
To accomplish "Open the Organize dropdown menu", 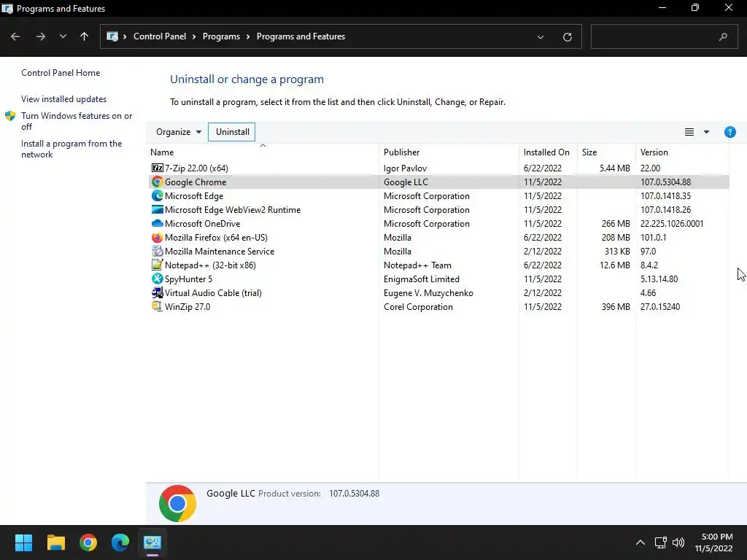I will [x=179, y=132].
